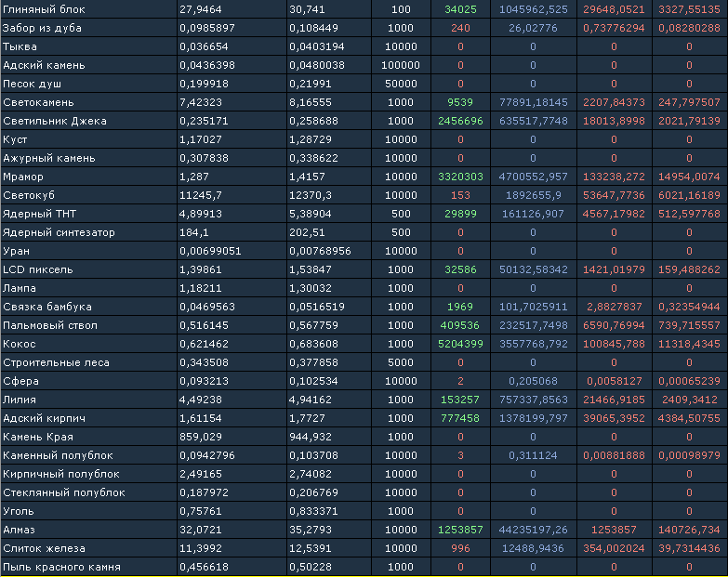Viewport: 728px width, 577px height.
Task: Click the green value 2456696
Action: pyautogui.click(x=460, y=121)
